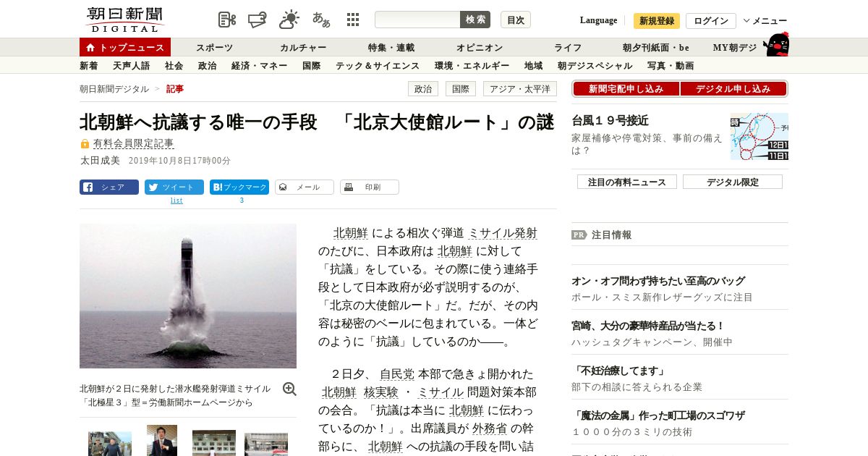Click the typhoon path map thumbnail
Screen dimensions: 868x456
[759, 136]
